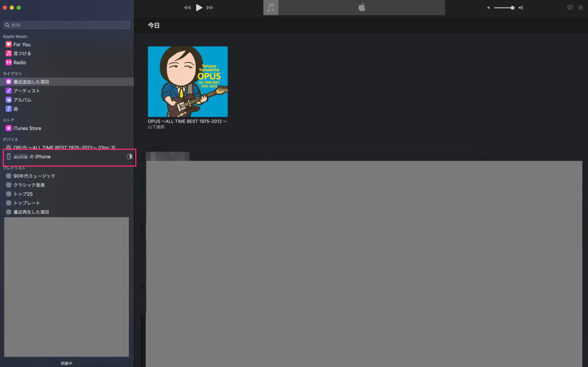Open 見つける Browse in the sidebar
The image size is (588, 367).
click(x=67, y=53)
